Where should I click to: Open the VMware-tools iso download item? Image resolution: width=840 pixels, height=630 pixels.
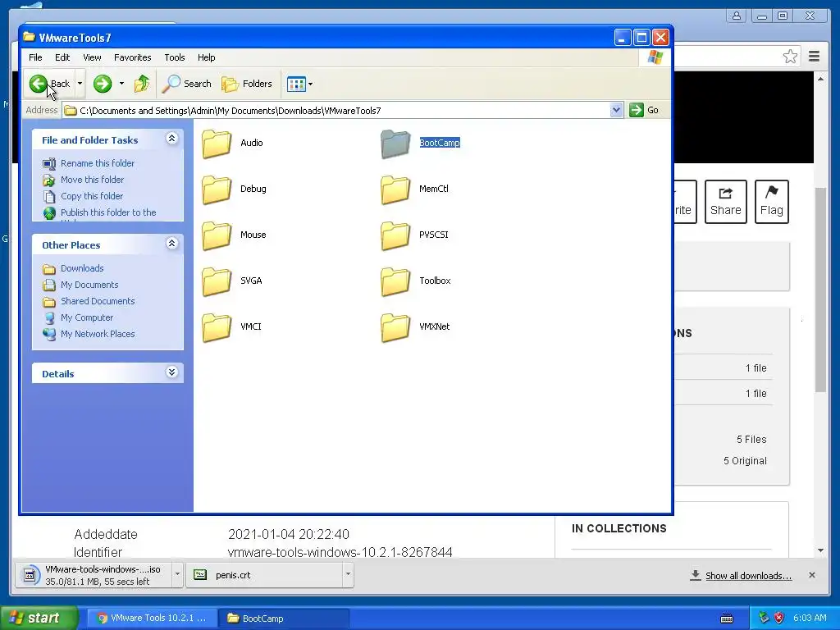94,575
